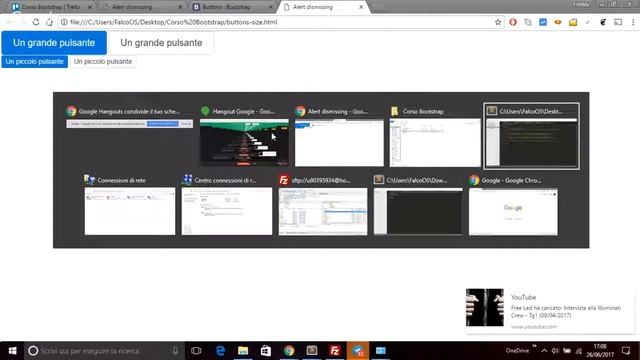Open the Chrome three-dot menu
The image size is (640, 360).
(x=633, y=22)
